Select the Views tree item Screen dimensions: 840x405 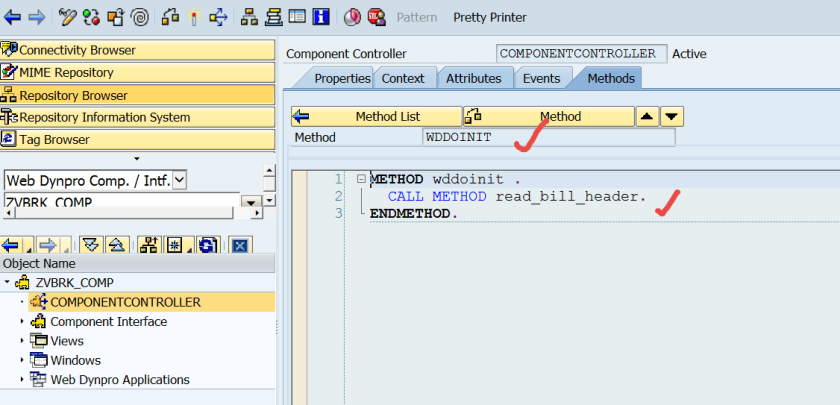67,341
